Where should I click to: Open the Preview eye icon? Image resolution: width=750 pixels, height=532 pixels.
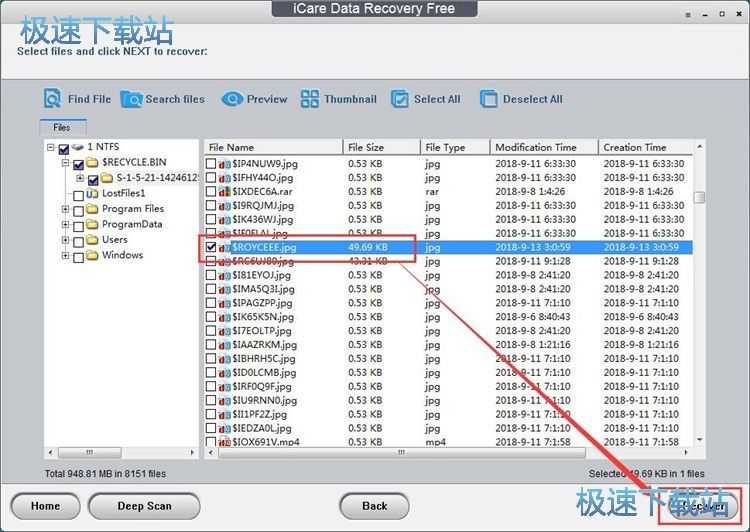pos(232,99)
